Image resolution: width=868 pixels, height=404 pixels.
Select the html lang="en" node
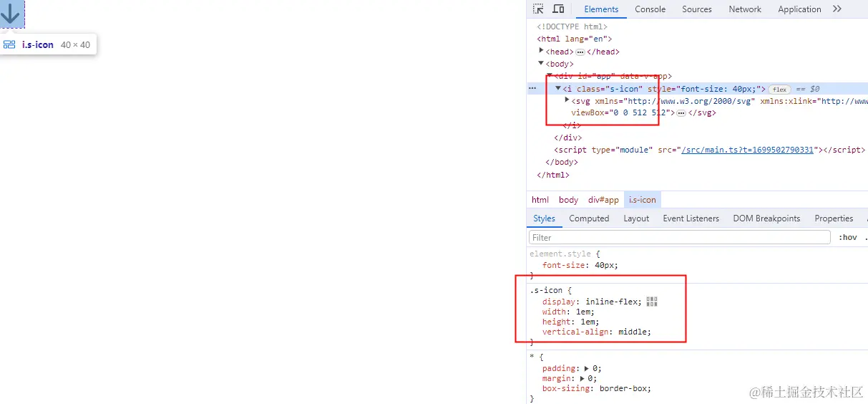coord(575,39)
